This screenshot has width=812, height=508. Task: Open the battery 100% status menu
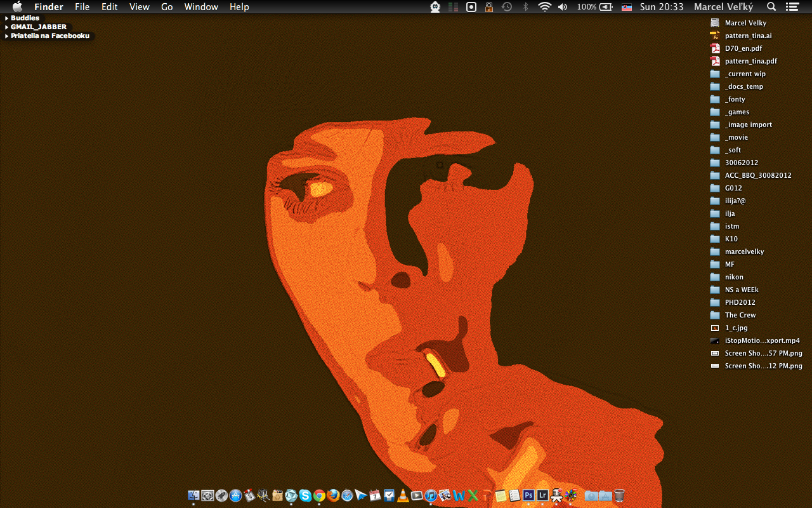(594, 7)
